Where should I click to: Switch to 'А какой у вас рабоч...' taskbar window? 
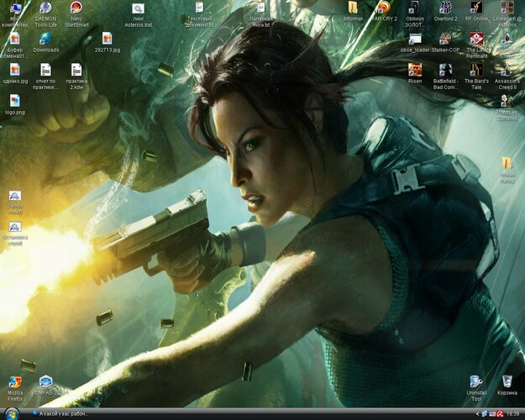(x=61, y=414)
